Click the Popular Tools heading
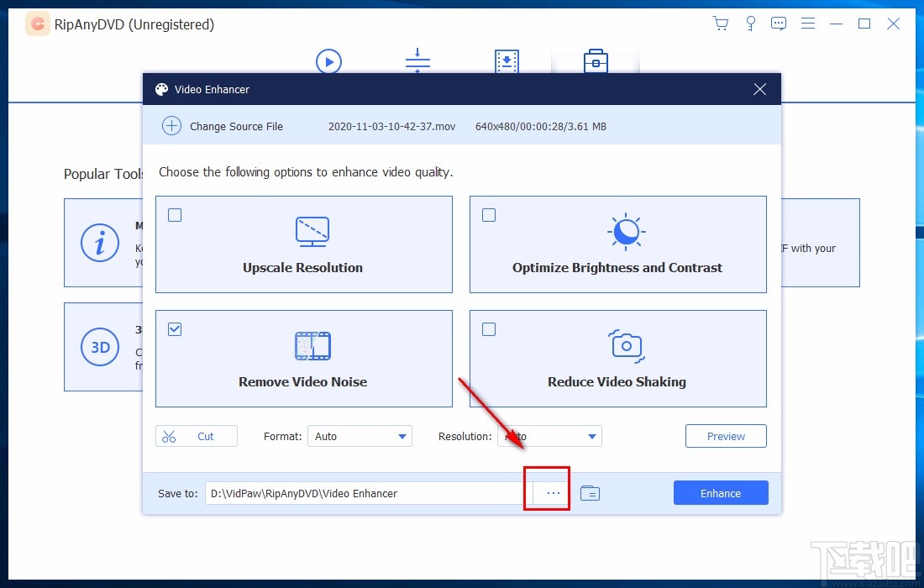 click(103, 174)
